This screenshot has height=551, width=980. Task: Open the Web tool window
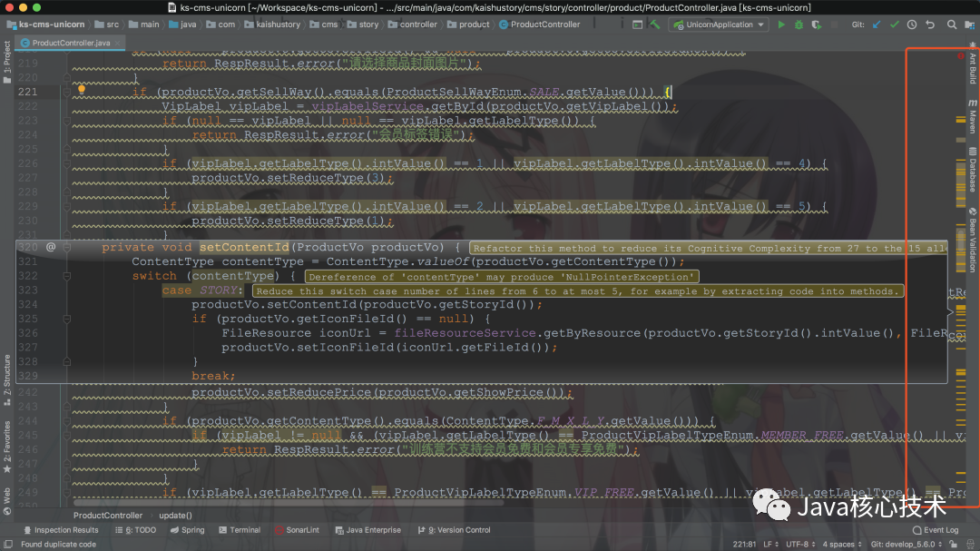click(7, 501)
